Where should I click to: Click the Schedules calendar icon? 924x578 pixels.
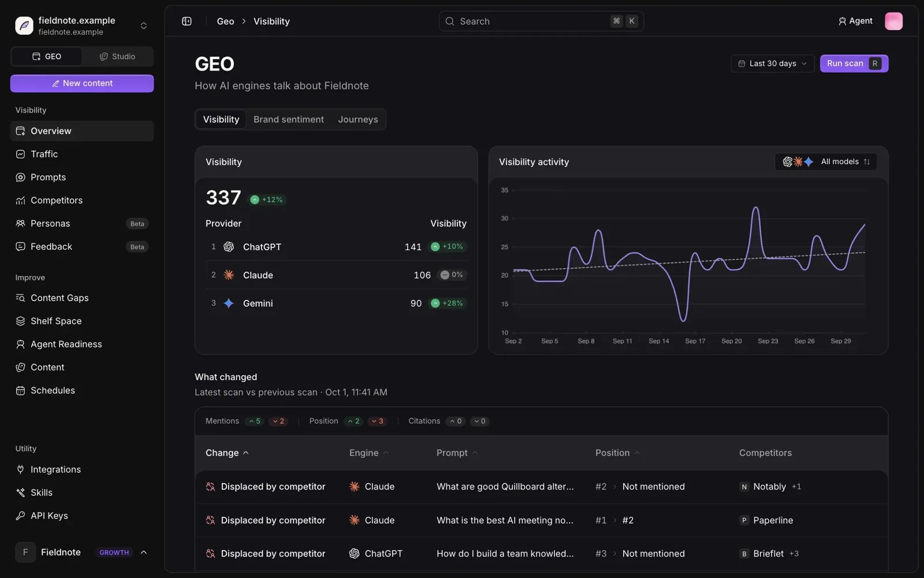(20, 391)
